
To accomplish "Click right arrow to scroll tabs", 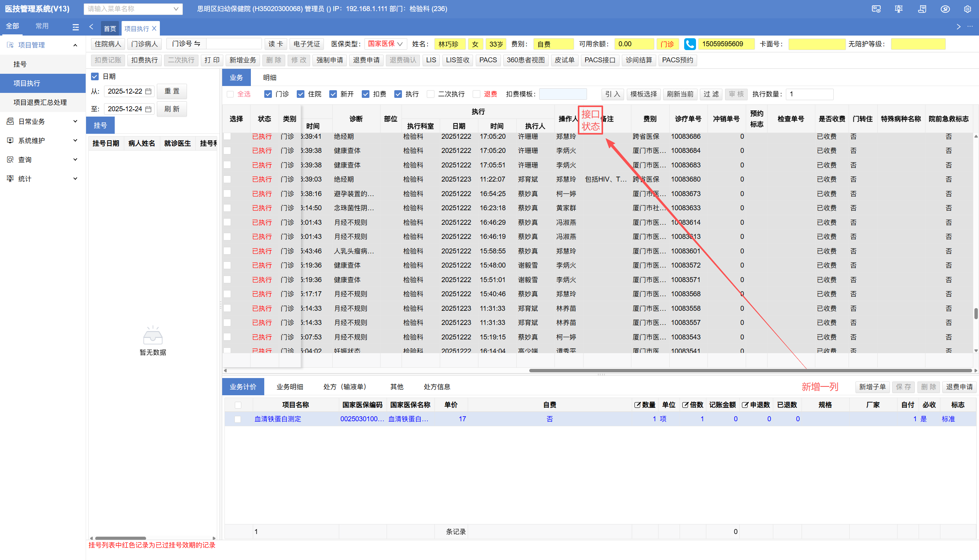I will tap(958, 27).
